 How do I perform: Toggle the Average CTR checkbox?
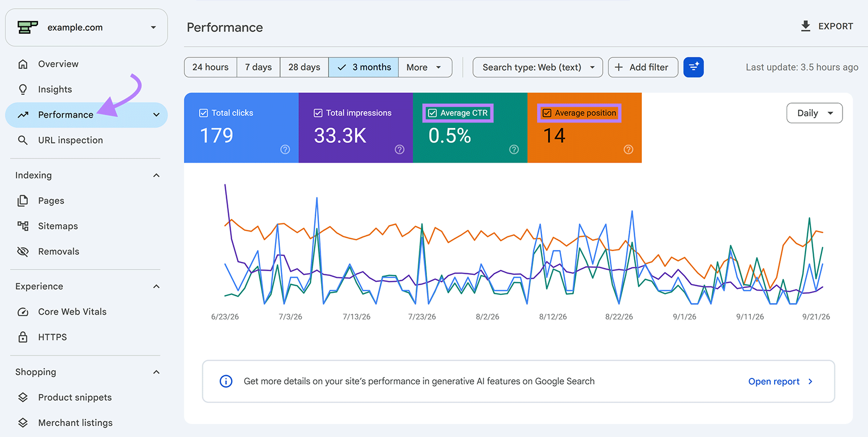[433, 113]
